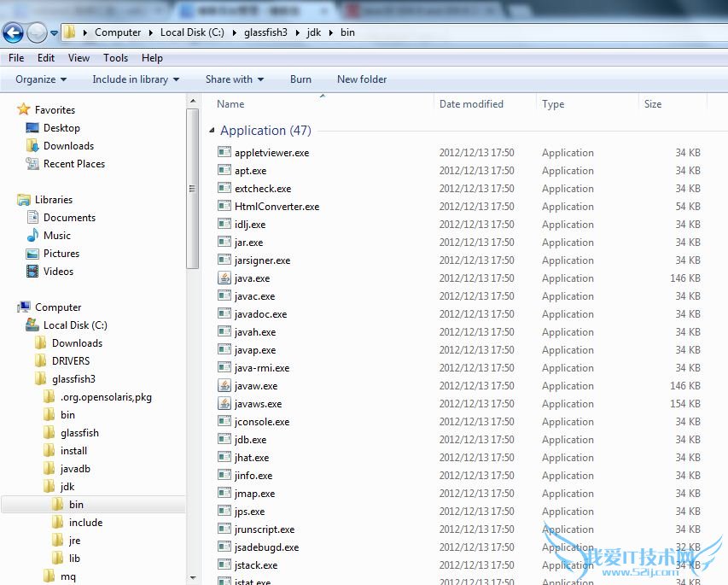Click the Desktop icon in Favorites
Screen dimensions: 728x585
click(32, 128)
